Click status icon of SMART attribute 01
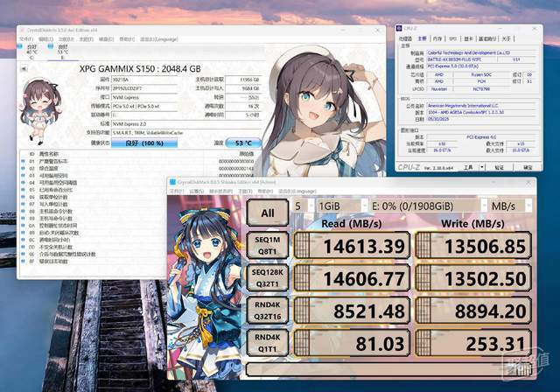 [x=24, y=161]
